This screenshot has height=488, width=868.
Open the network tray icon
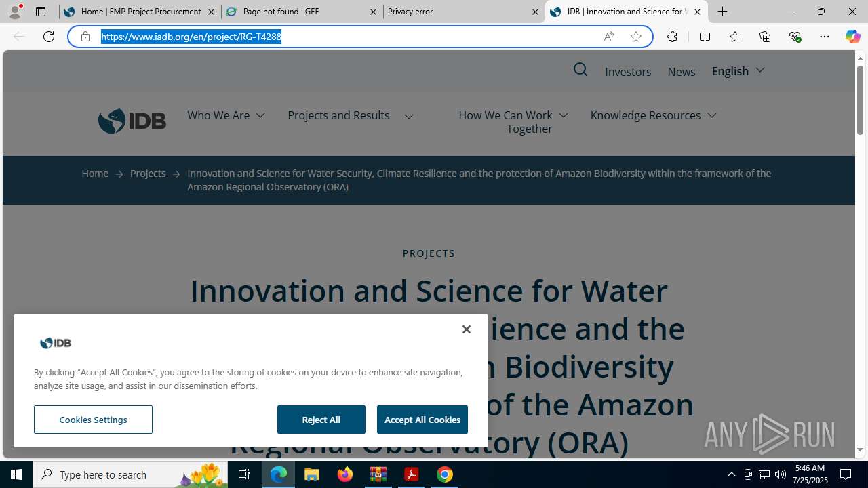pyautogui.click(x=764, y=474)
